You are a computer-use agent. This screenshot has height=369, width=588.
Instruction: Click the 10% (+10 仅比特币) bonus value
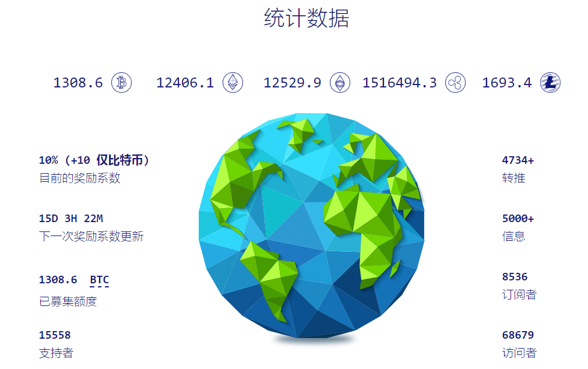pyautogui.click(x=95, y=160)
